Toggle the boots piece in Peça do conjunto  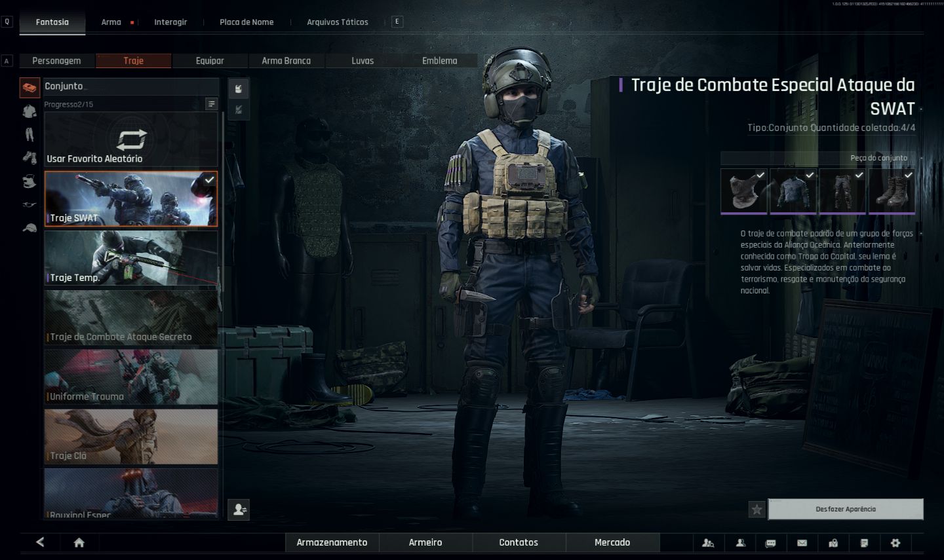tap(892, 191)
